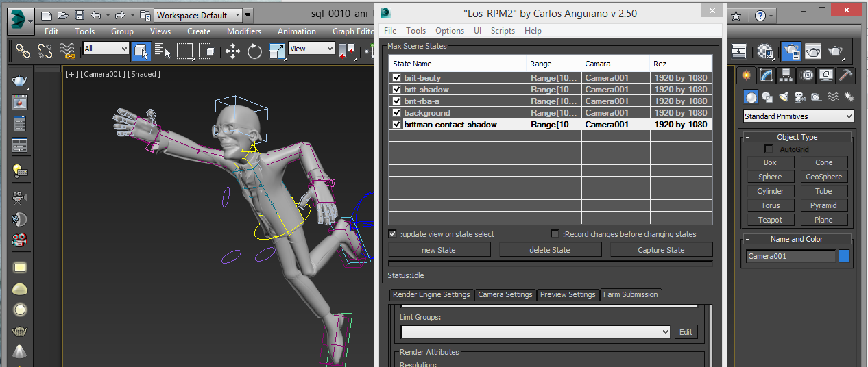Create a Teapot primitive button

(770, 220)
